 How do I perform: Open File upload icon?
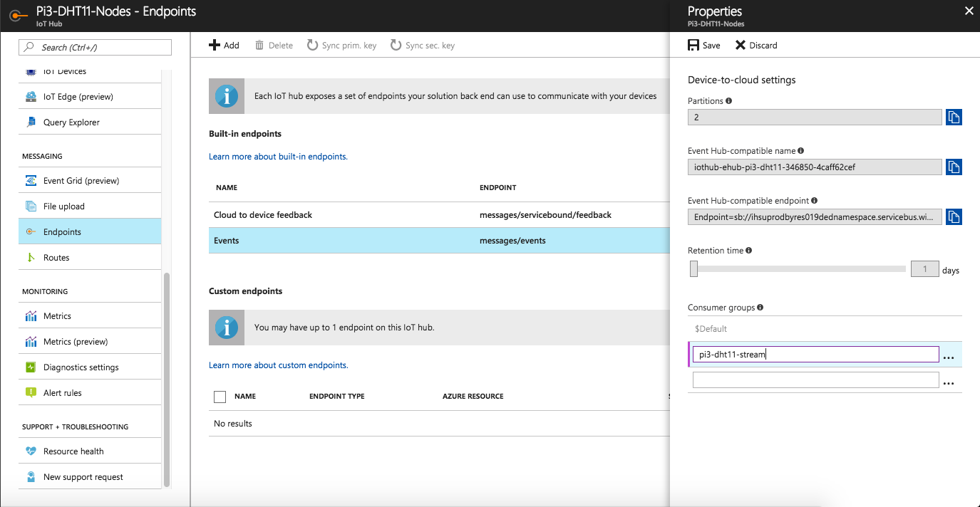click(31, 207)
